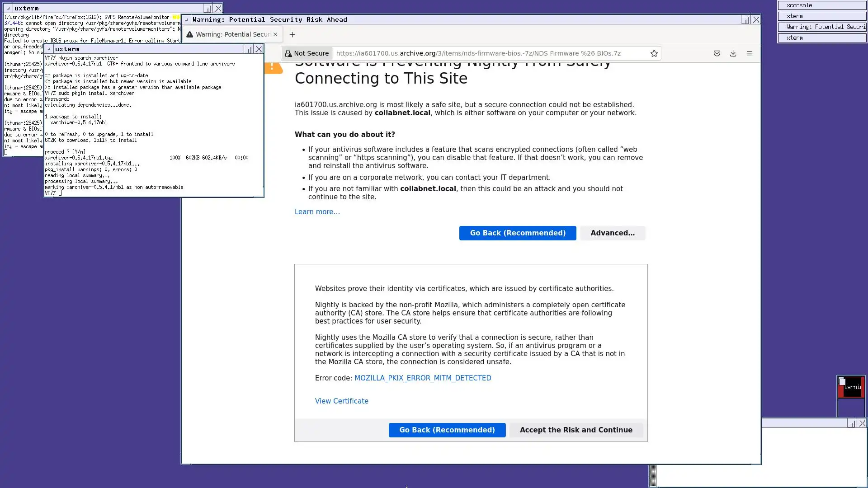Viewport: 868px width, 488px height.
Task: Close the Warning: Potential Security tab
Action: coord(275,34)
